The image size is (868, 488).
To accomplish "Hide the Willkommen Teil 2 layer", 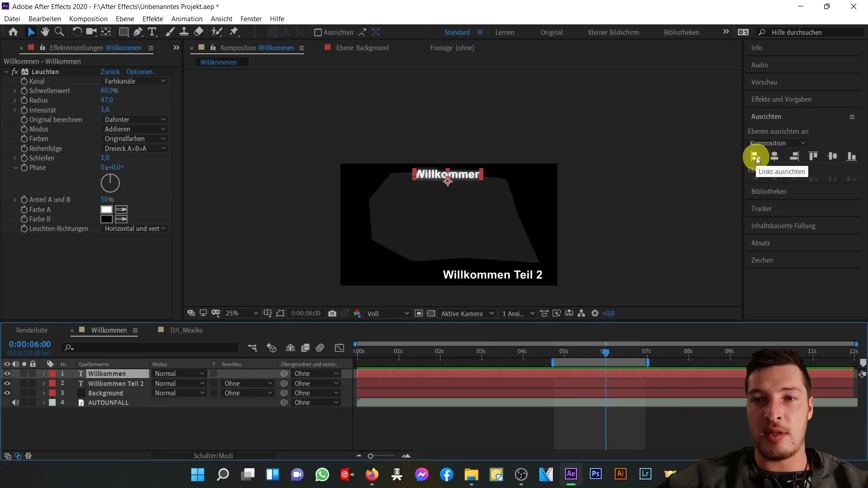I will (x=7, y=384).
